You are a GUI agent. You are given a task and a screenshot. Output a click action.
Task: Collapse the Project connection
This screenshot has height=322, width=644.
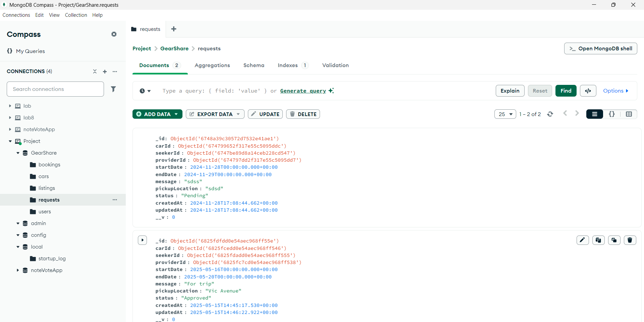[x=10, y=141]
